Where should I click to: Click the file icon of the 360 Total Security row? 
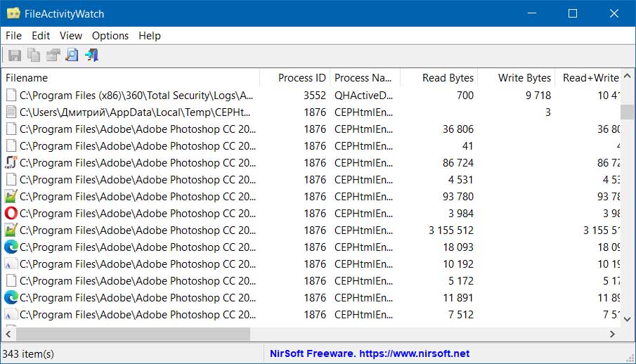(x=11, y=96)
